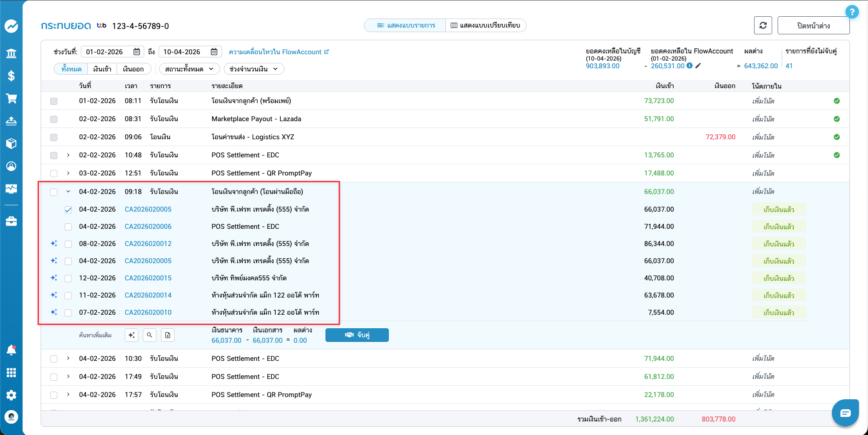868x435 pixels.
Task: Open the shopping cart sidebar icon
Action: 11,99
